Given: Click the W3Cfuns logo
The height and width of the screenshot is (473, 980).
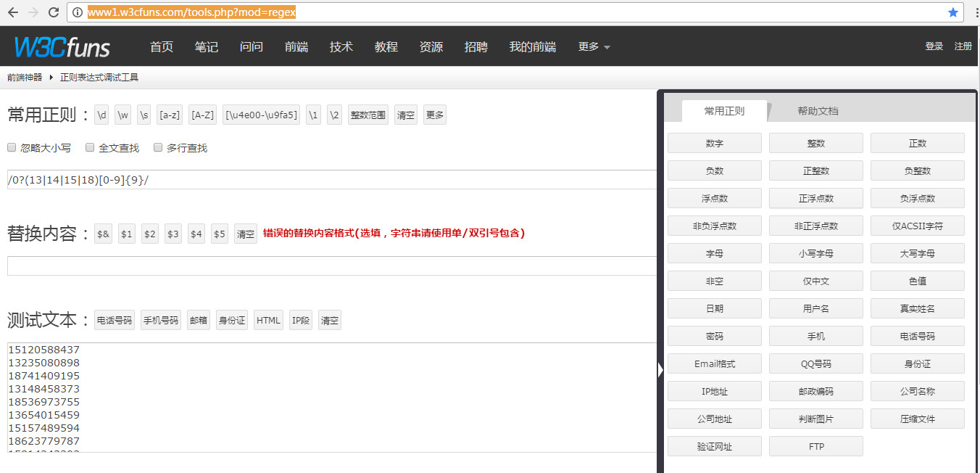Looking at the screenshot, I should 62,47.
